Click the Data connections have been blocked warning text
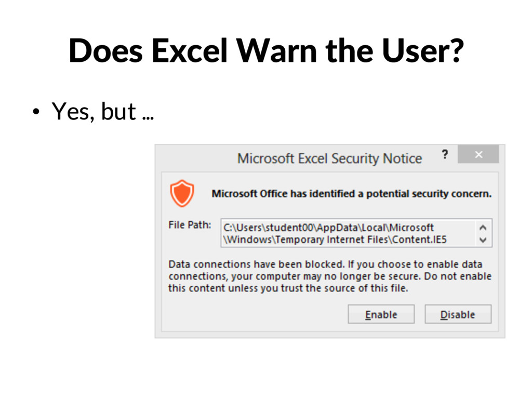 [330, 276]
